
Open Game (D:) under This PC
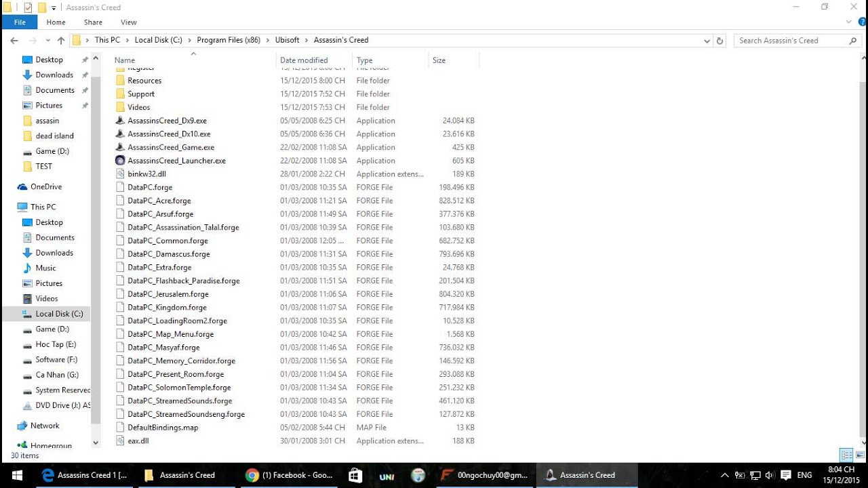[x=52, y=329]
